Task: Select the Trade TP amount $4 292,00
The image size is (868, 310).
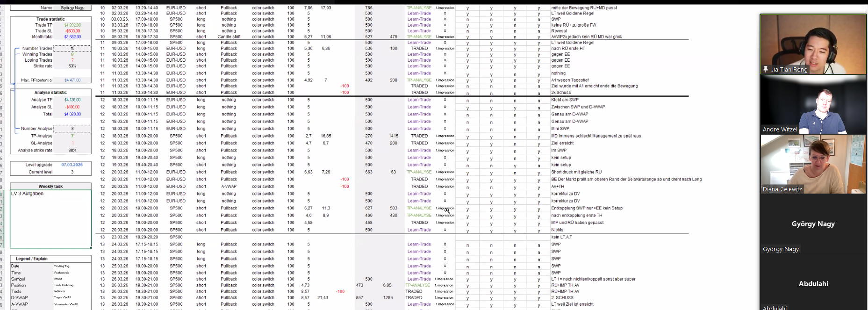Action: tap(72, 25)
